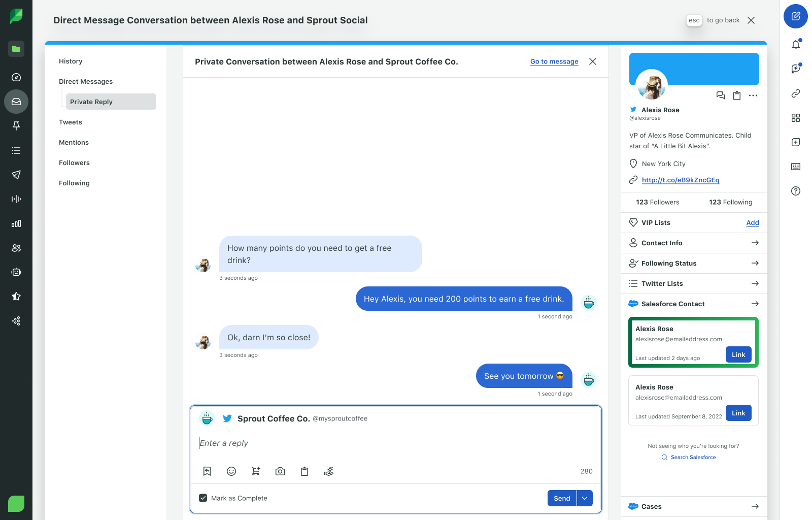Toggle the Mark as Complete checkbox
Viewport: 812px width, 520px height.
click(x=203, y=498)
